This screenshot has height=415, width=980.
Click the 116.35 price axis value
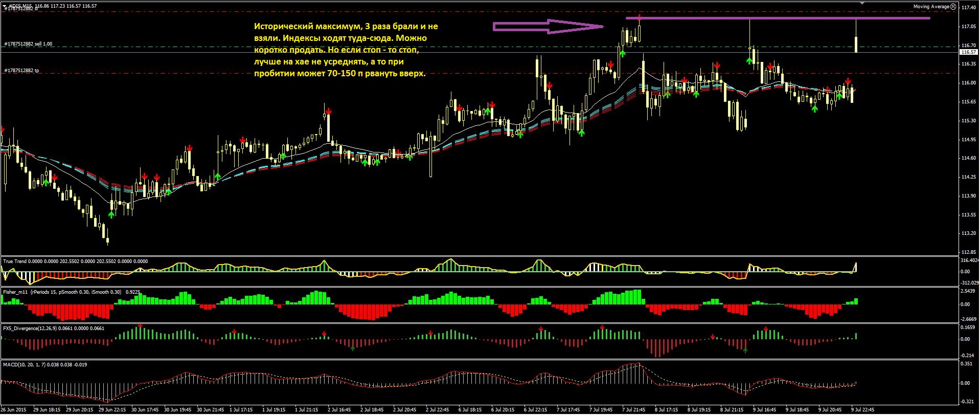(969, 64)
